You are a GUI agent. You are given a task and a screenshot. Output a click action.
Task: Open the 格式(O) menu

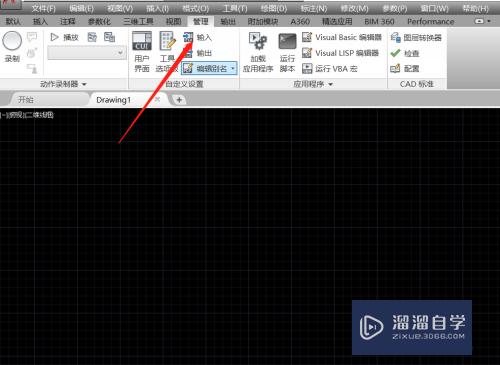coord(196,9)
